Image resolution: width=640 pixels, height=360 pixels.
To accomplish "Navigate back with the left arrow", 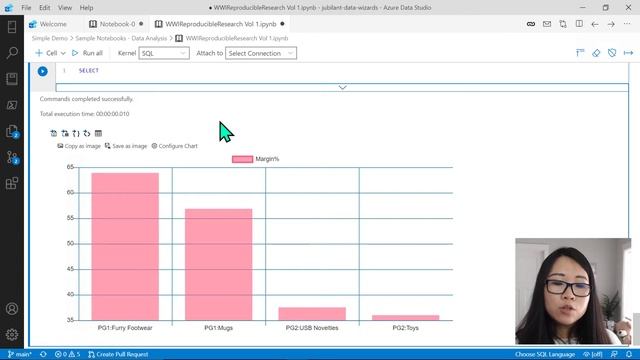I will point(595,24).
